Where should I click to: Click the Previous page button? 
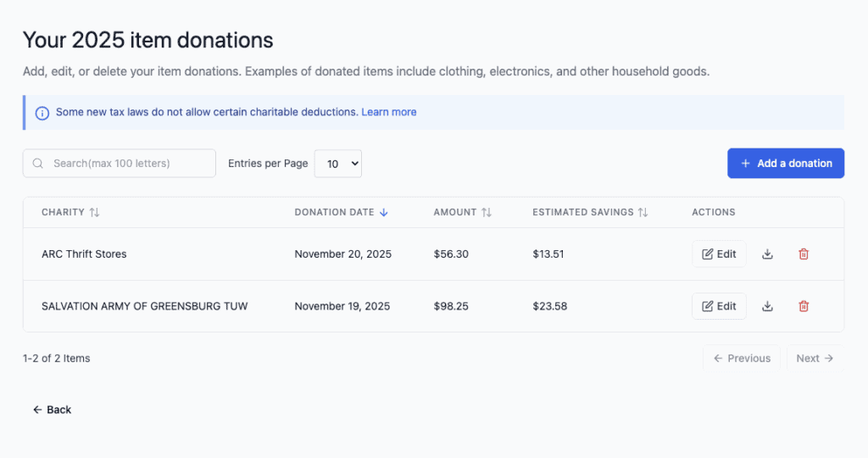pos(742,358)
